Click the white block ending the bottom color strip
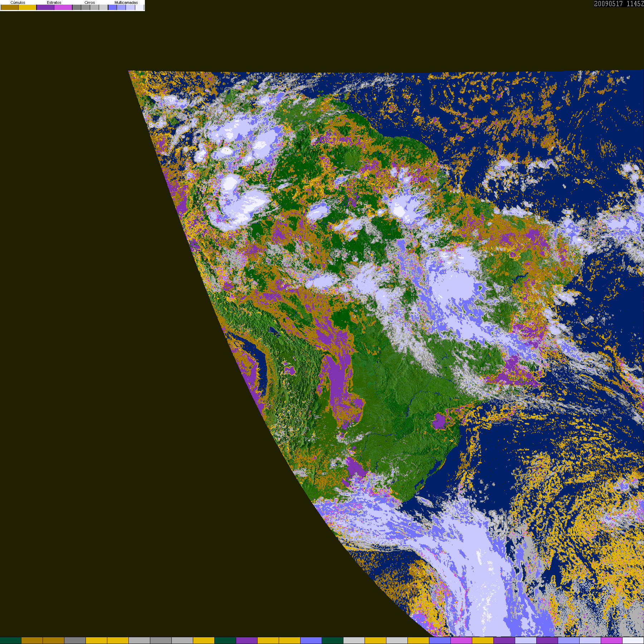Viewport: 644px width, 644px height. (633, 640)
